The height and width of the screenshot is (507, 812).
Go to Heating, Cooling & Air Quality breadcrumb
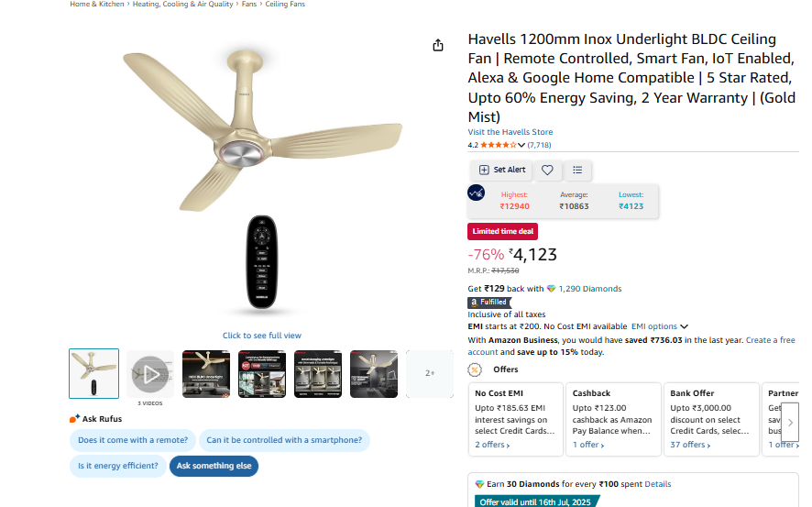coord(182,5)
